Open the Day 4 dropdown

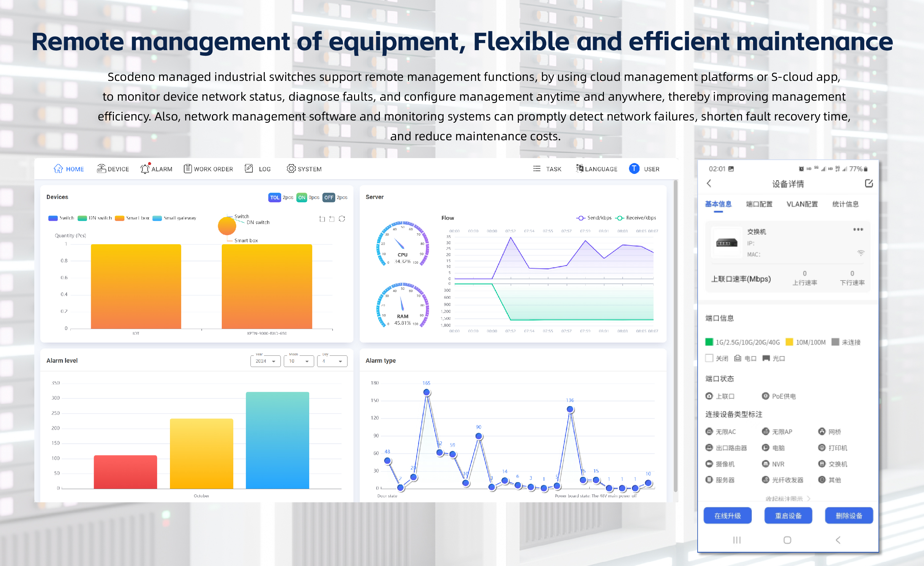coord(332,361)
